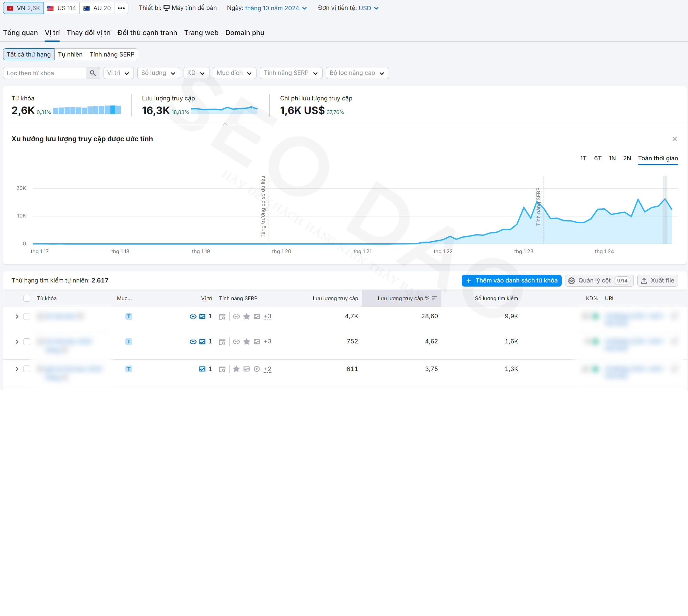Image resolution: width=688 pixels, height=616 pixels.
Task: Click Thêm vào danh sách từ khóa button
Action: click(x=512, y=281)
